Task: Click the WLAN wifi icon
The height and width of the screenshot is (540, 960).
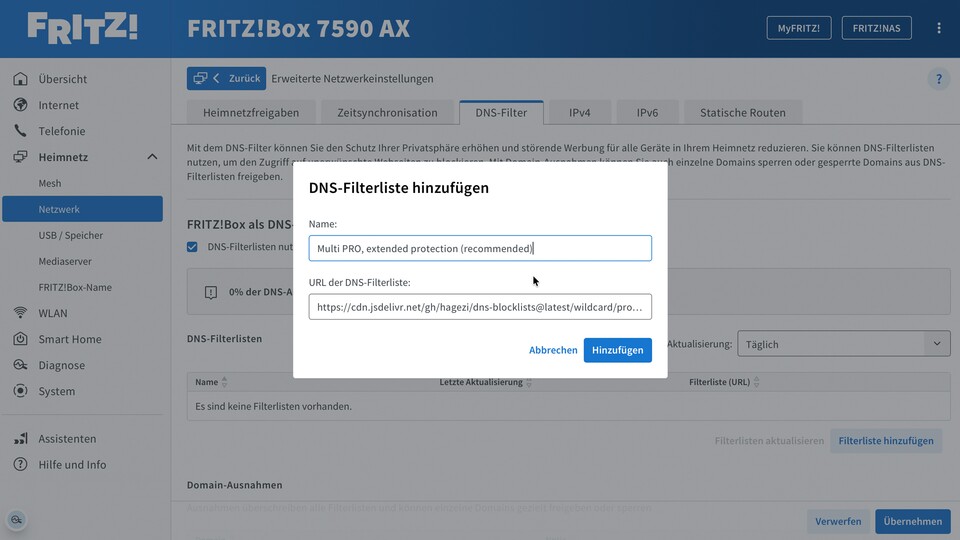Action: 20,313
